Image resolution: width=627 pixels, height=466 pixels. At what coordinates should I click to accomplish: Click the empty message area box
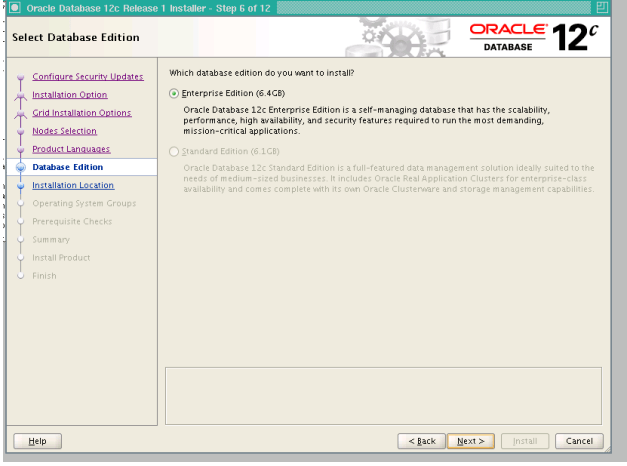[383, 396]
